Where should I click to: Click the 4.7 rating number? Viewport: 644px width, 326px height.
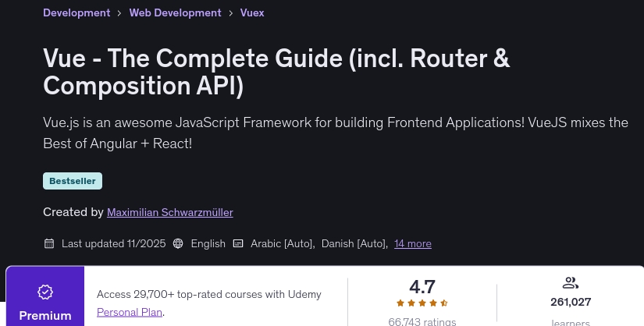point(422,286)
